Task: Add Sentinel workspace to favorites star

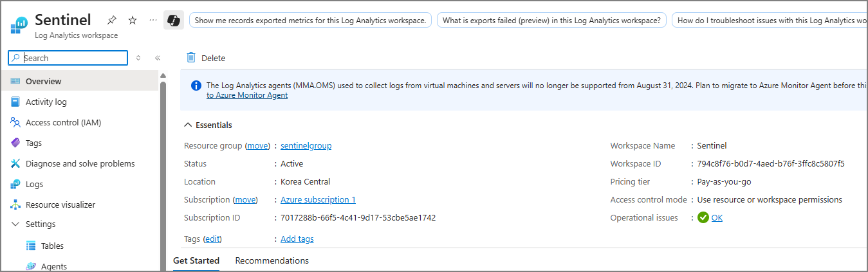Action: coord(133,20)
